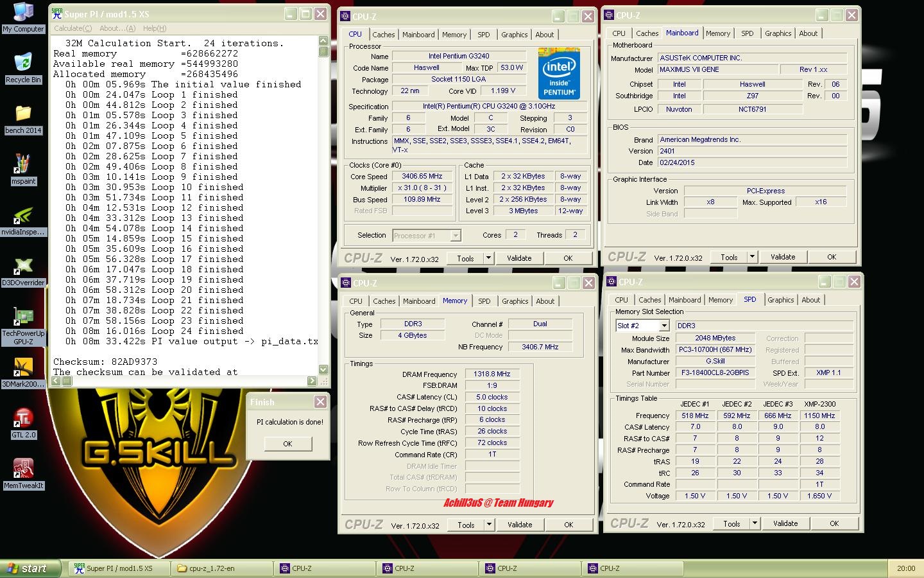Launch nvidiaInspector desktop shortcut
This screenshot has width=924, height=578.
coord(23,220)
